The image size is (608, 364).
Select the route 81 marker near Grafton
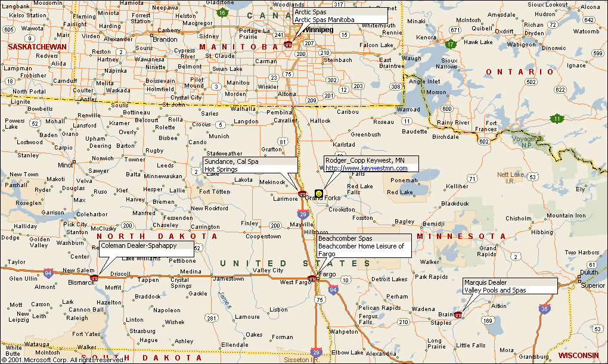283,142
